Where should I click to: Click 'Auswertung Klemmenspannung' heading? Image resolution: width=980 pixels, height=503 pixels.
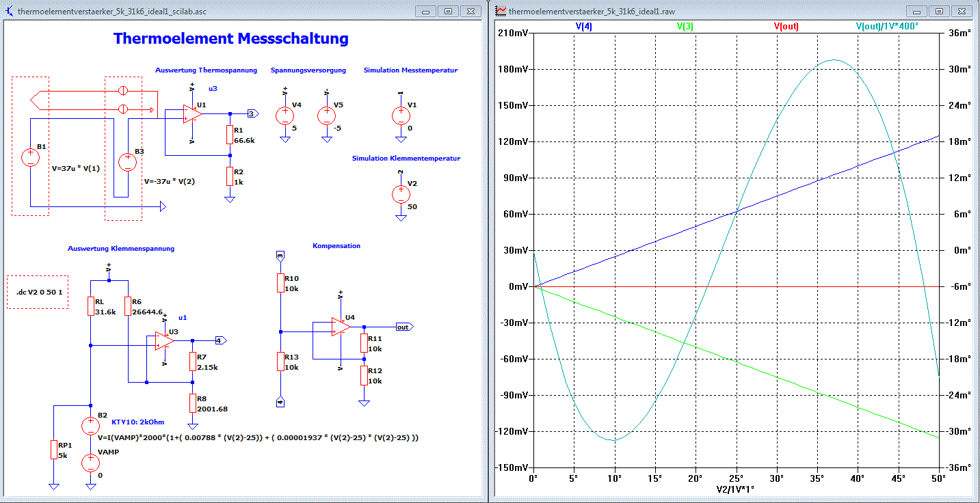point(121,248)
